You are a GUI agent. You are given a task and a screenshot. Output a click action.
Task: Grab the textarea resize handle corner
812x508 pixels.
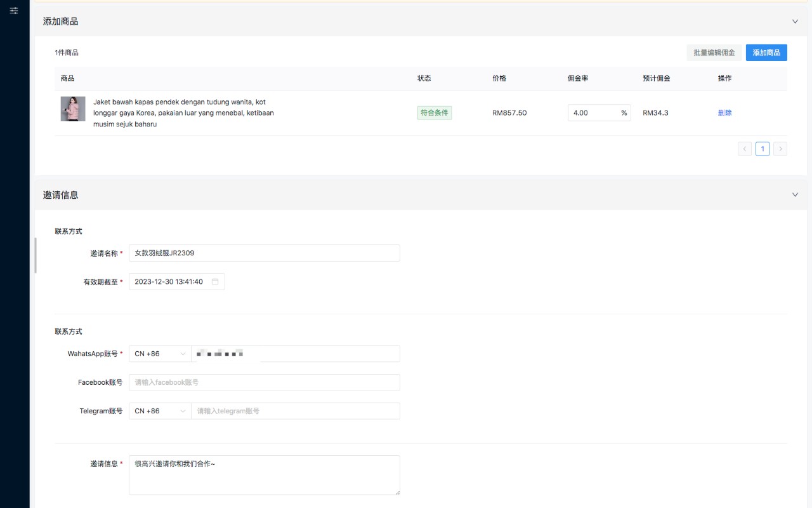[397, 491]
